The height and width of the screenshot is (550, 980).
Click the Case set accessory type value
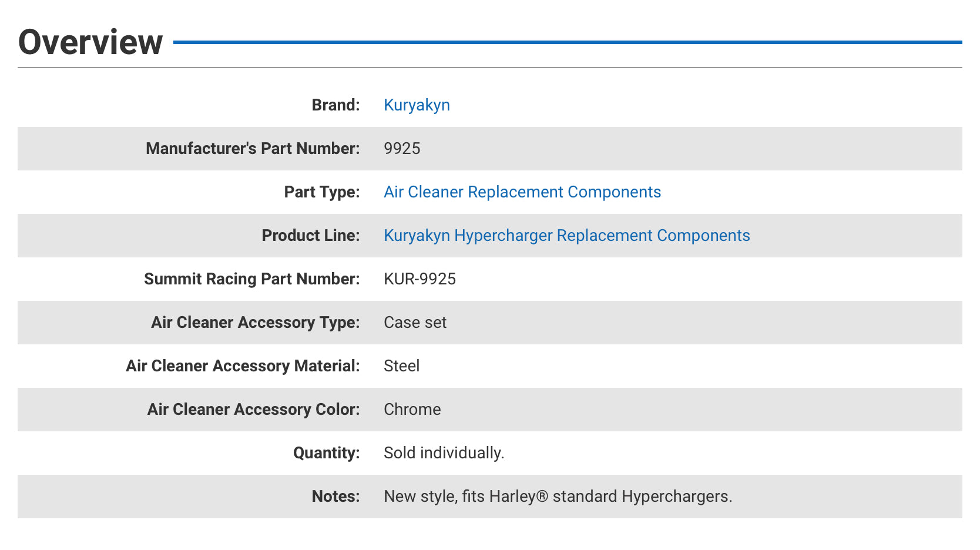415,323
